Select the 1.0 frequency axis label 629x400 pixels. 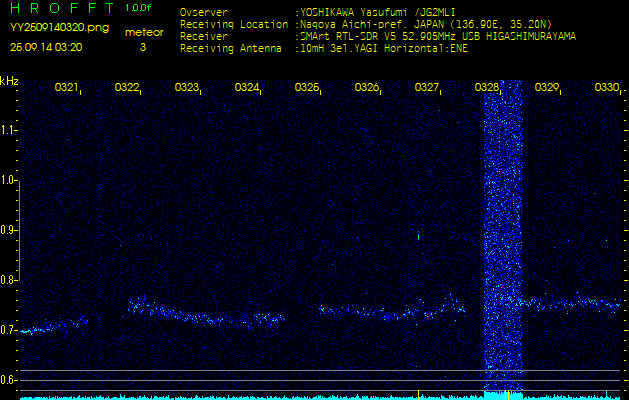coord(9,180)
